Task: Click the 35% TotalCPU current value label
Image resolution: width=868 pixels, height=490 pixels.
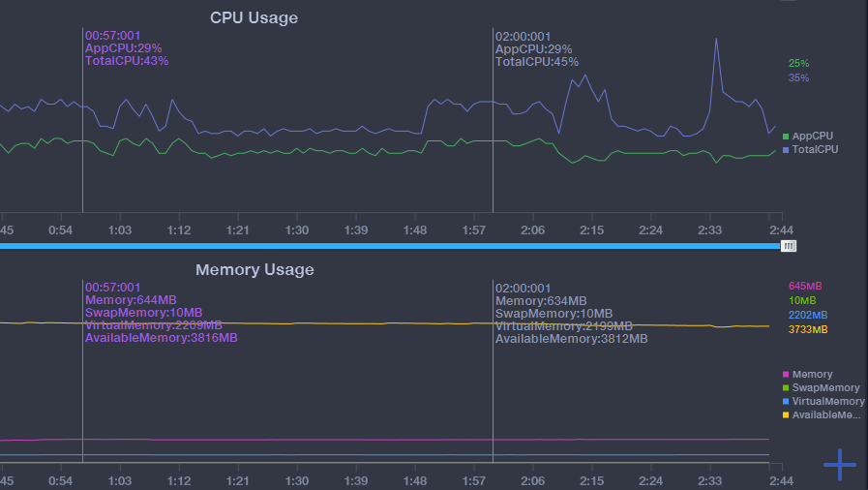Action: pyautogui.click(x=798, y=77)
